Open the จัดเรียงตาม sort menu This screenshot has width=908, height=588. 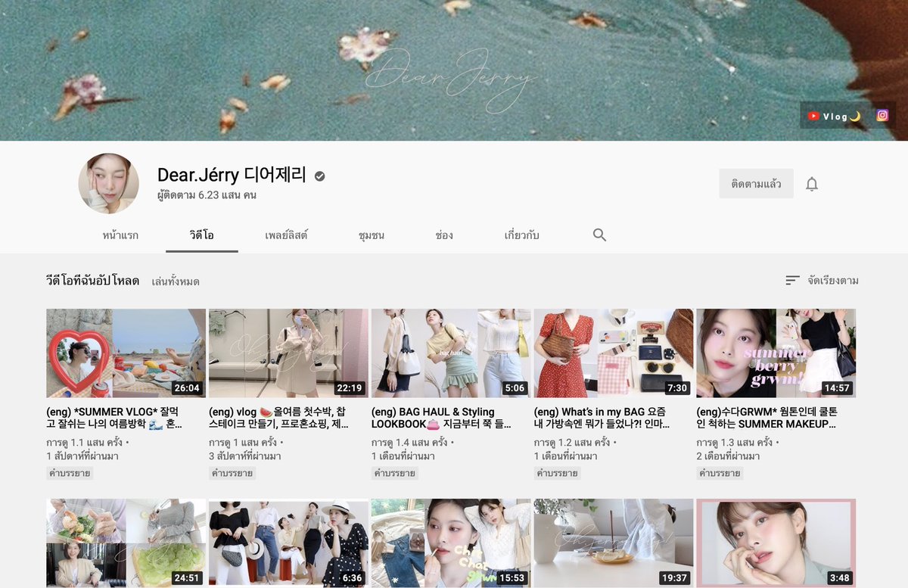coord(822,280)
